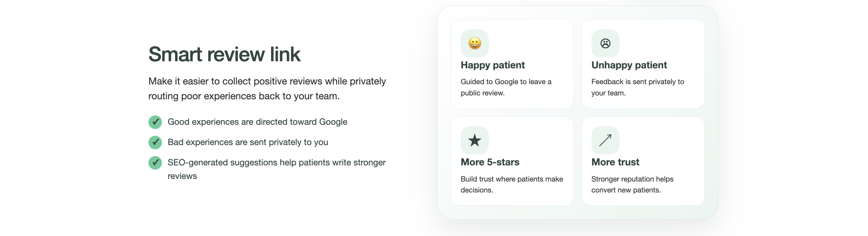Screen dimensions: 868x236
Task: Click 'Guided to Google' description text
Action: click(x=506, y=87)
